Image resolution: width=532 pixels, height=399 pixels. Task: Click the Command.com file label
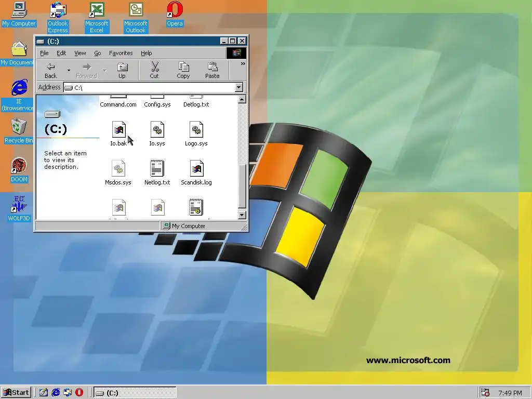point(118,104)
